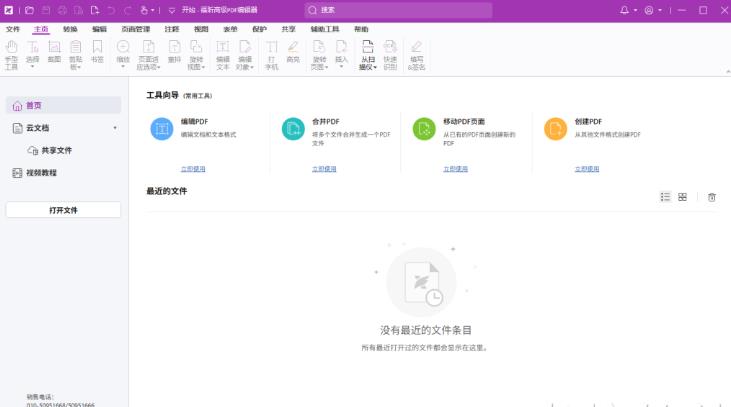
Task: Open Video Tutorials (视频教程) in sidebar
Action: click(34, 172)
